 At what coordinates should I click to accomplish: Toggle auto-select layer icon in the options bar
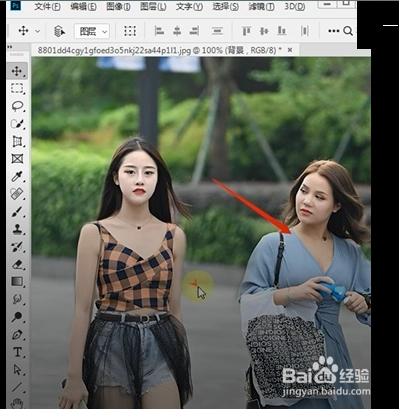click(x=59, y=31)
